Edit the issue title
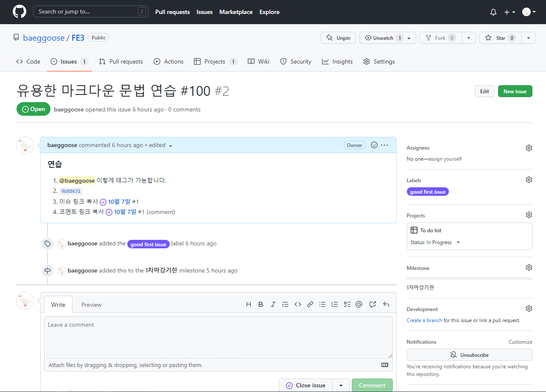The image size is (546, 392). [484, 91]
